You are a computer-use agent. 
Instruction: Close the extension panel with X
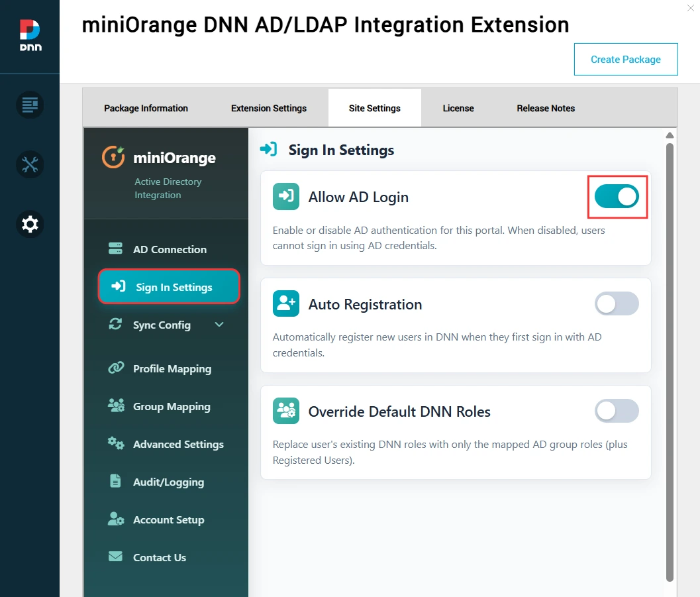[691, 8]
